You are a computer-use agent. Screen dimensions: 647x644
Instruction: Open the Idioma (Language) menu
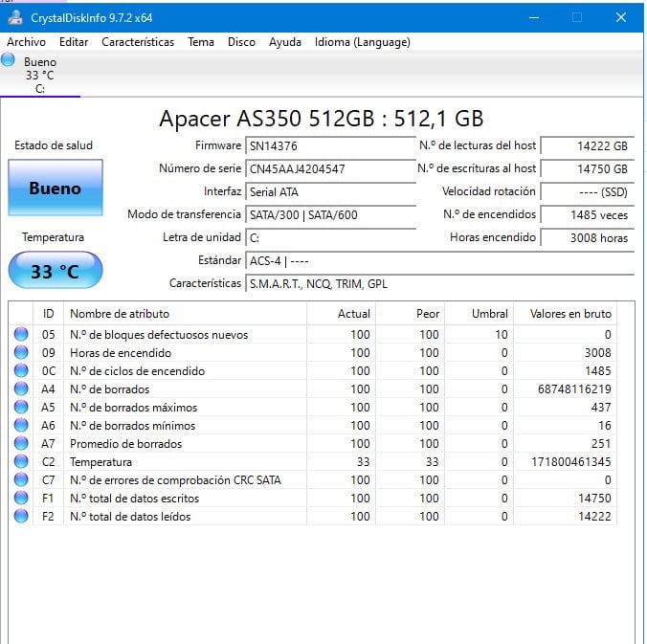(363, 42)
